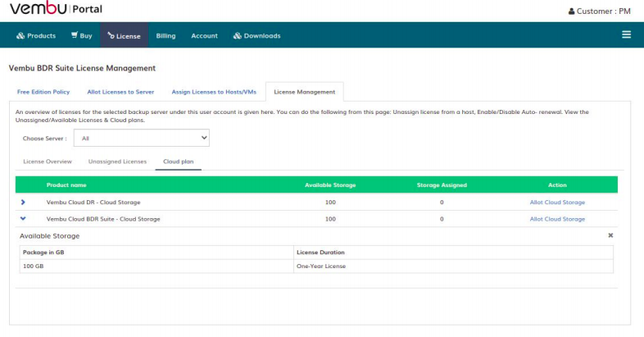Select the Cloud plan sub-tab

179,162
